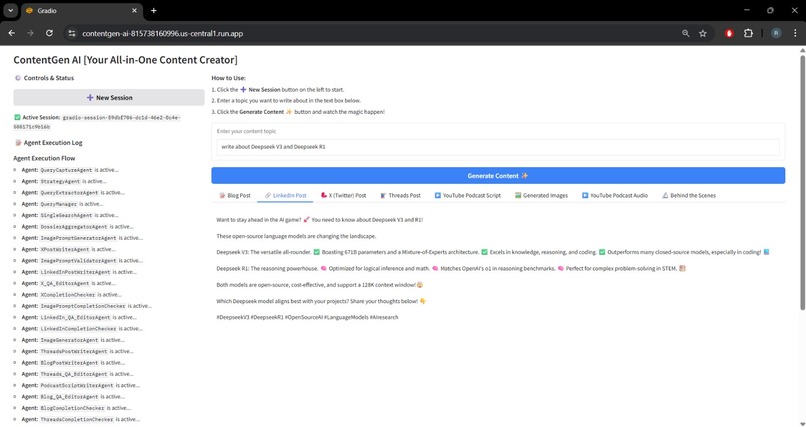Click ImagePromptValidatorAgent log entry
The image size is (806, 427).
tap(82, 261)
